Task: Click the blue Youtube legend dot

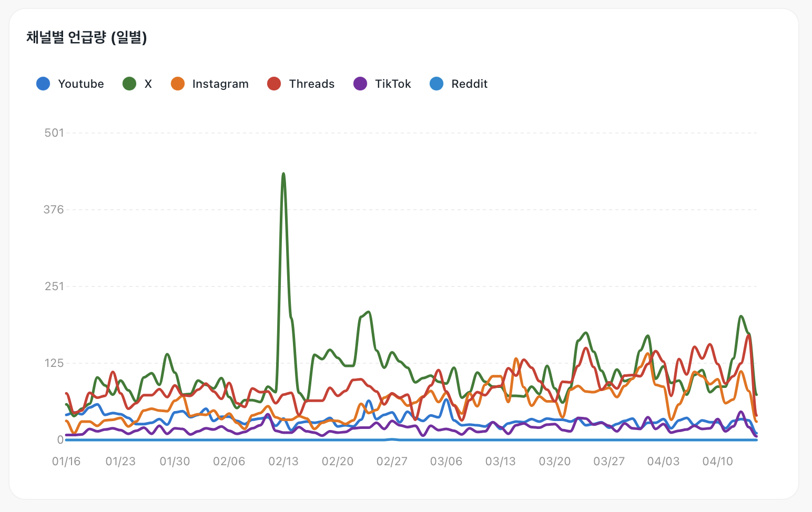Action: pyautogui.click(x=43, y=84)
